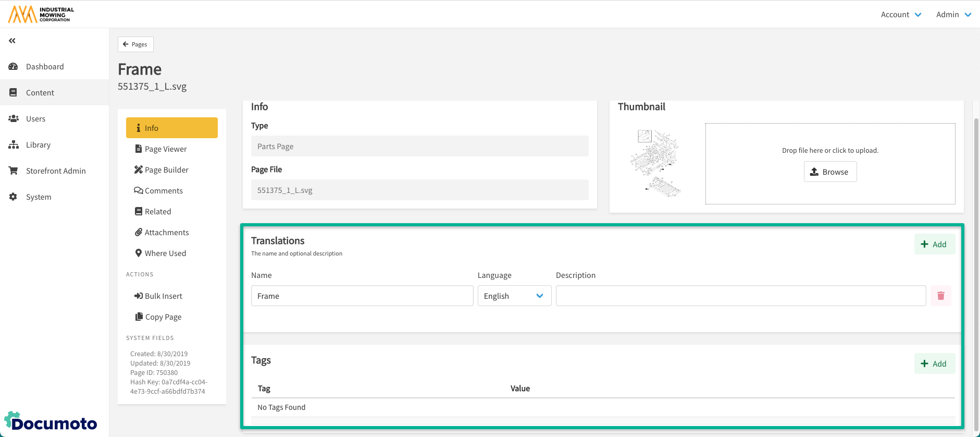980x437 pixels.
Task: Collapse the sidebar with double-chevron icon
Action: click(12, 41)
